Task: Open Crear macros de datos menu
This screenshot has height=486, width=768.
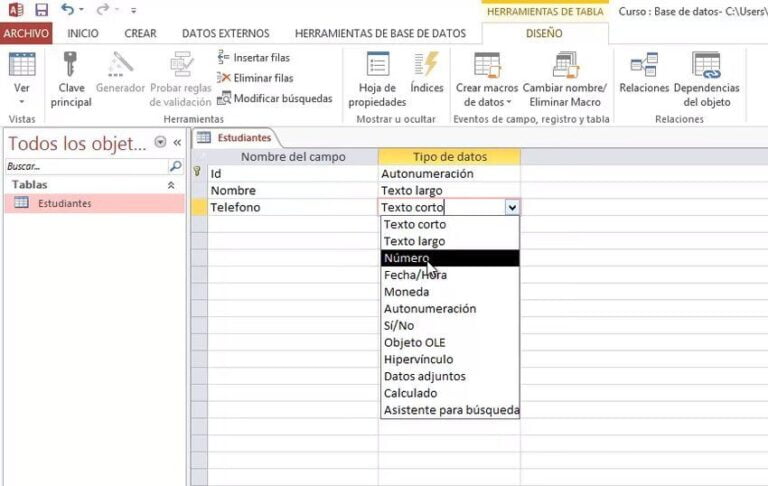Action: click(x=487, y=79)
